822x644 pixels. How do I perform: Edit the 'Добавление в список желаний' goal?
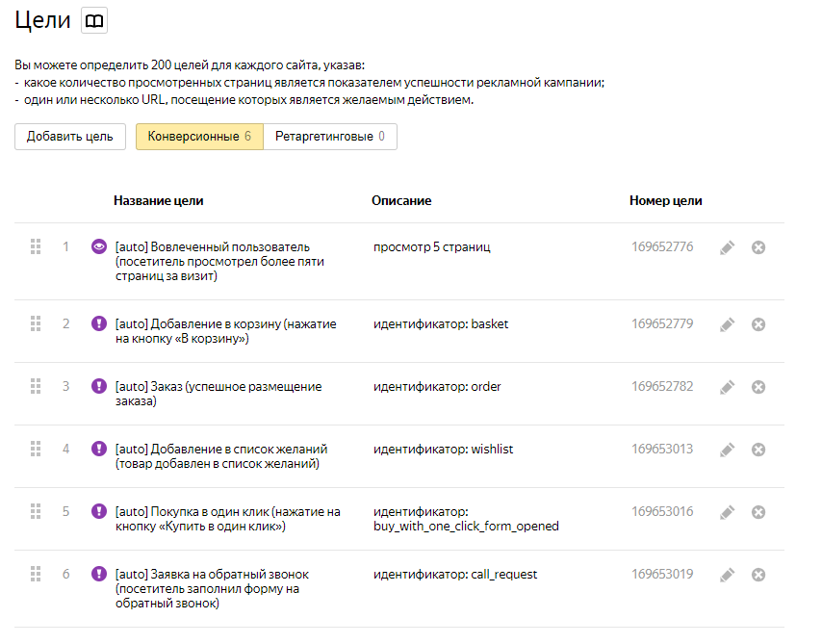[x=728, y=450]
